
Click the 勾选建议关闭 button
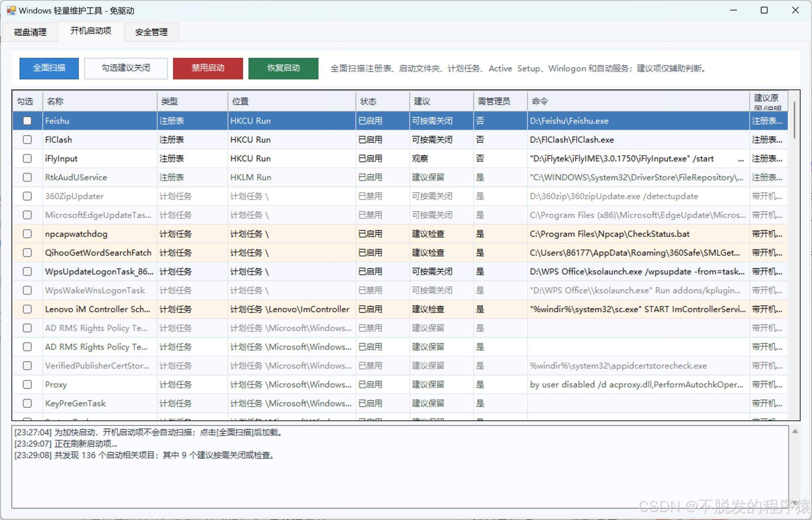126,68
